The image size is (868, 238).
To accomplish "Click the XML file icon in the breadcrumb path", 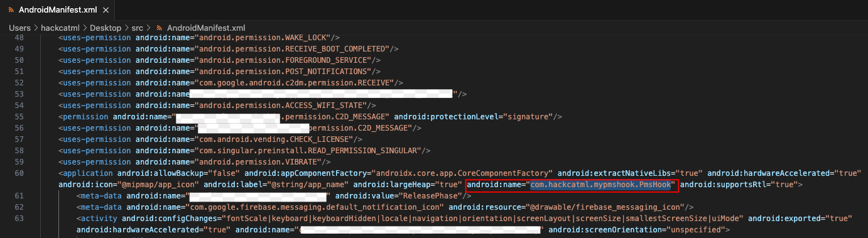I will (160, 28).
